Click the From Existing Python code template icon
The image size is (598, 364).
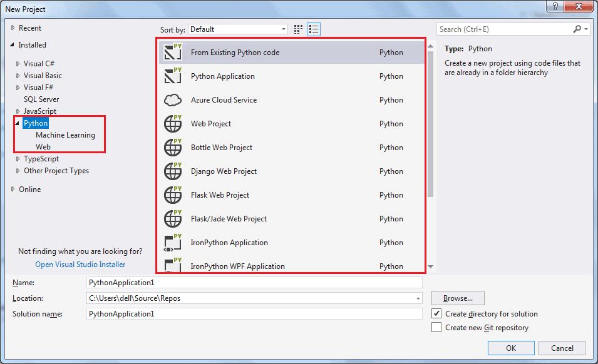pos(173,52)
